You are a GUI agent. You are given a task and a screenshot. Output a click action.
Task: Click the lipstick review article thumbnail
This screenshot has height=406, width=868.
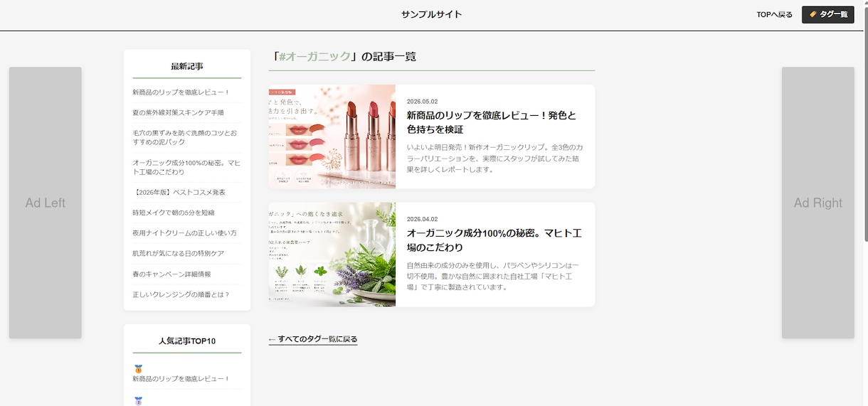[332, 137]
